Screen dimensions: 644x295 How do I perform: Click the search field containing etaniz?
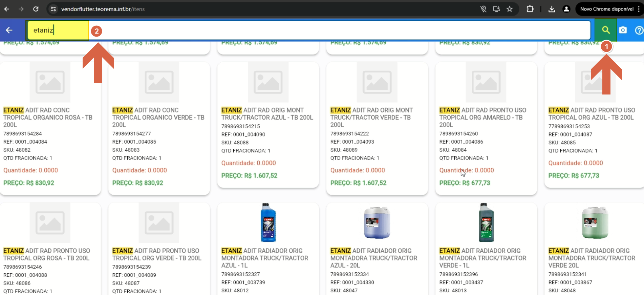(309, 30)
